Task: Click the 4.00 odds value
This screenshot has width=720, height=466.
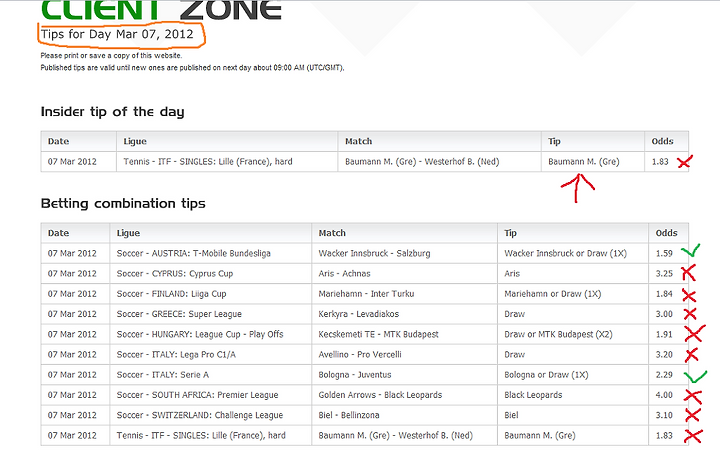Action: 664,395
